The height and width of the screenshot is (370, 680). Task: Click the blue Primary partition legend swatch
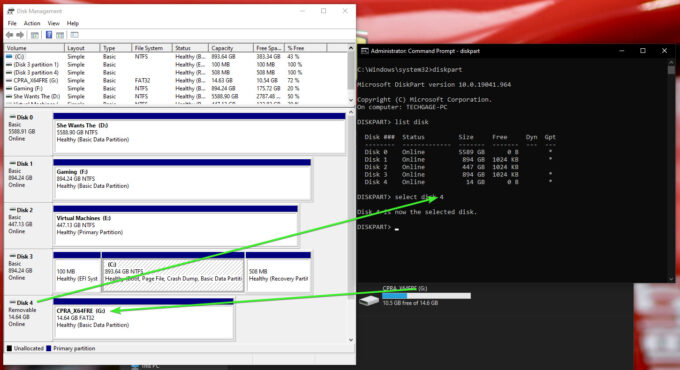49,348
